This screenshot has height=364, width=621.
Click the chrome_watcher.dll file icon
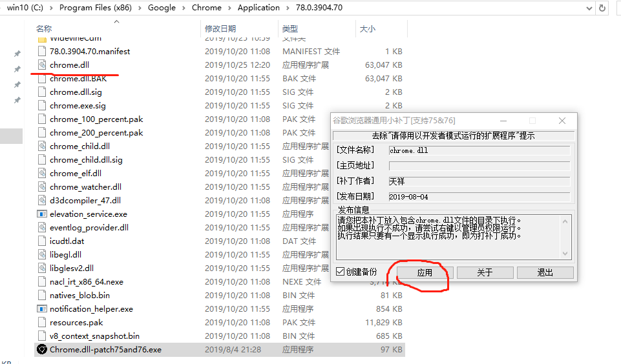42,187
